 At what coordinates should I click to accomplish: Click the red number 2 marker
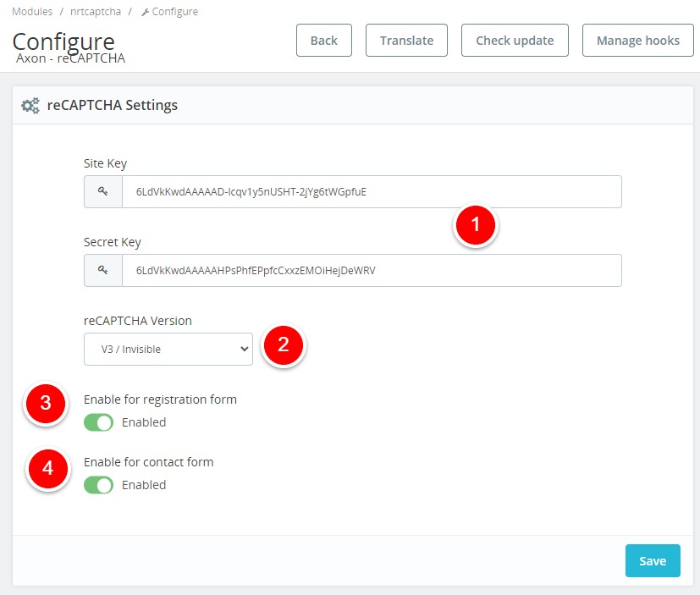(x=283, y=344)
